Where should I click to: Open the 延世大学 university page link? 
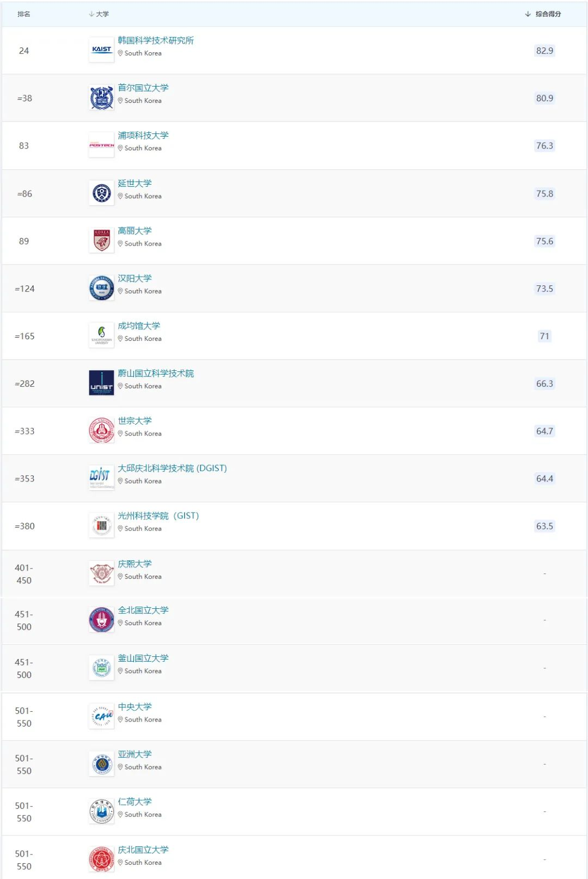(x=134, y=183)
